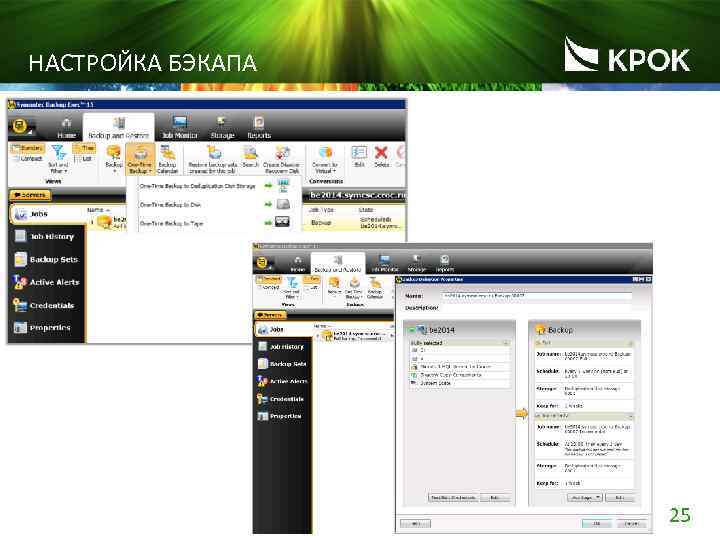Choose Compact view in upper-left window

coord(28,158)
